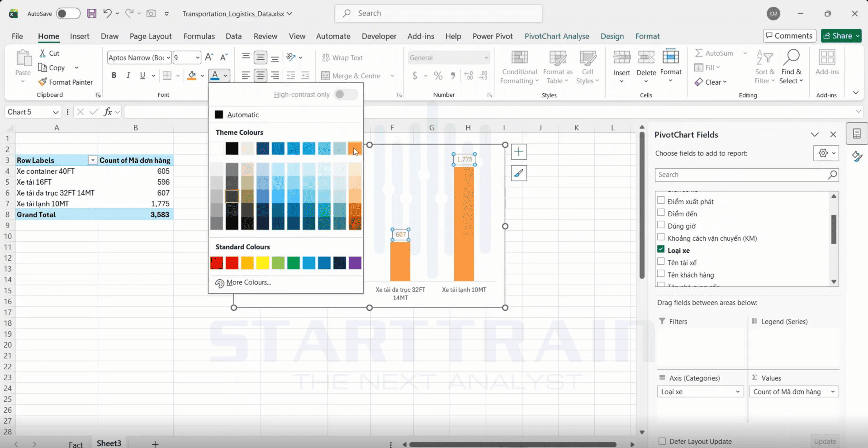Open the Formulas ribbon tab
The width and height of the screenshot is (868, 448).
pyautogui.click(x=199, y=36)
